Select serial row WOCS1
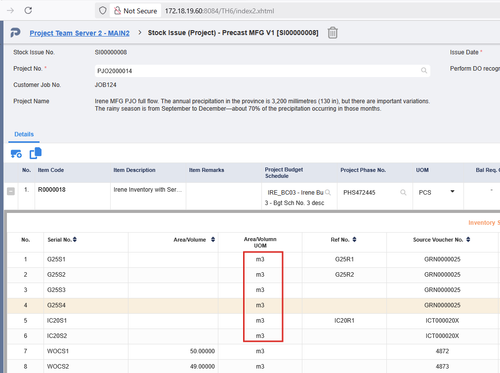The width and height of the screenshot is (500, 373). click(253, 351)
